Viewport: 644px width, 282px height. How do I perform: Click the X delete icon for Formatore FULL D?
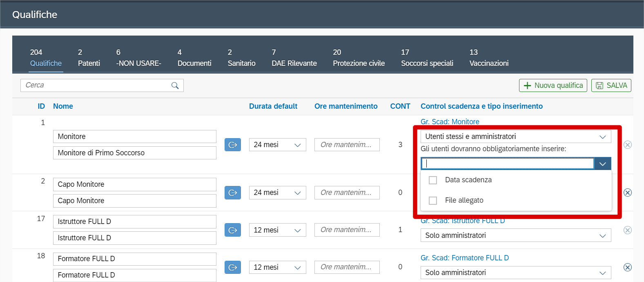click(x=628, y=267)
